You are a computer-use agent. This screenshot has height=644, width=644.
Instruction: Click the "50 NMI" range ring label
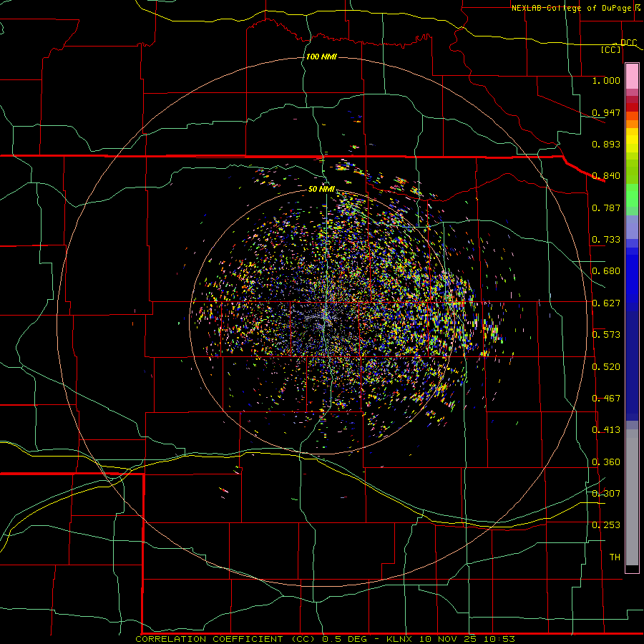(x=321, y=189)
